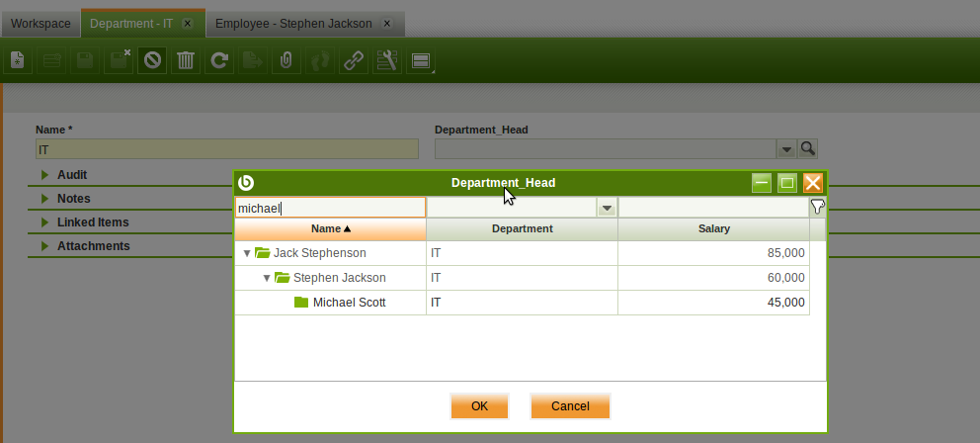Open the Department_Head combo box arrow
This screenshot has height=443, width=980.
point(786,149)
